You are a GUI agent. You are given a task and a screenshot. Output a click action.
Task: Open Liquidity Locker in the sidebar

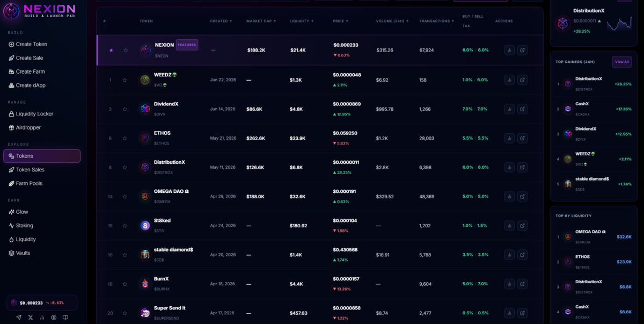click(x=42, y=114)
